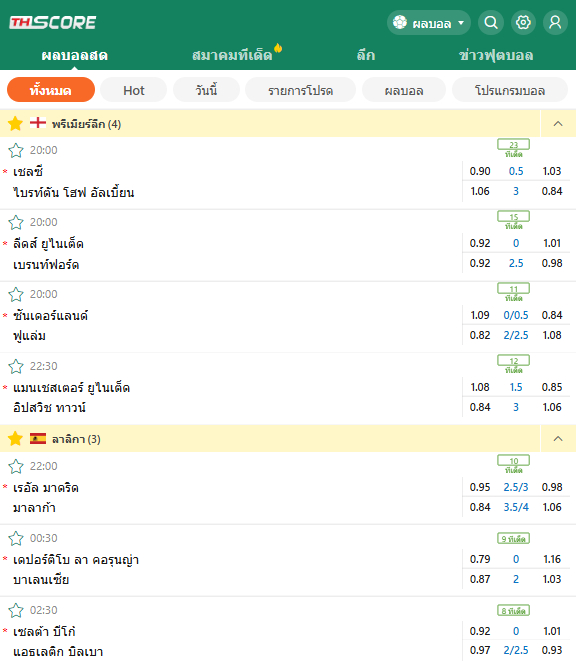Favorite the ลีดส์ ยูไนเต็ด match star
The width and height of the screenshot is (576, 664).
tap(16, 222)
